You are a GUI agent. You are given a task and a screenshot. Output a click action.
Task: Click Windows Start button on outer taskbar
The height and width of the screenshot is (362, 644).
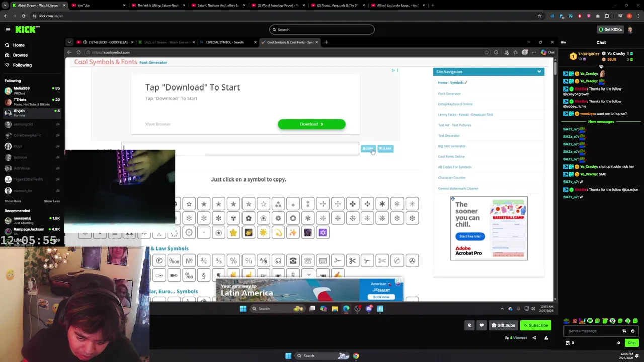point(288,356)
